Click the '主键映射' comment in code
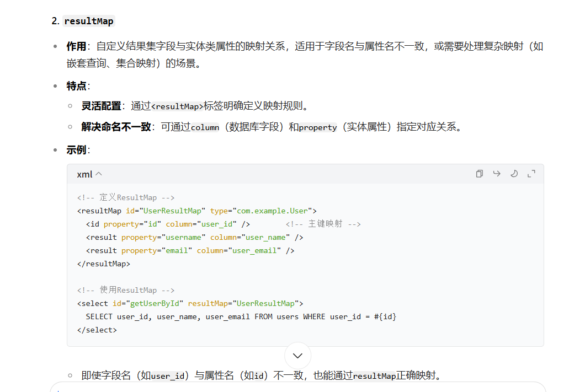The height and width of the screenshot is (392, 569). click(x=323, y=224)
